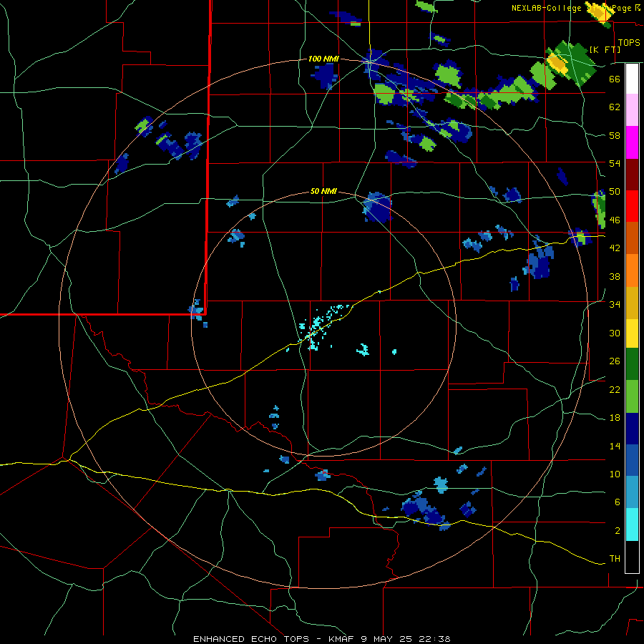Click the "38" scale value
The width and height of the screenshot is (644, 644).
pos(615,276)
